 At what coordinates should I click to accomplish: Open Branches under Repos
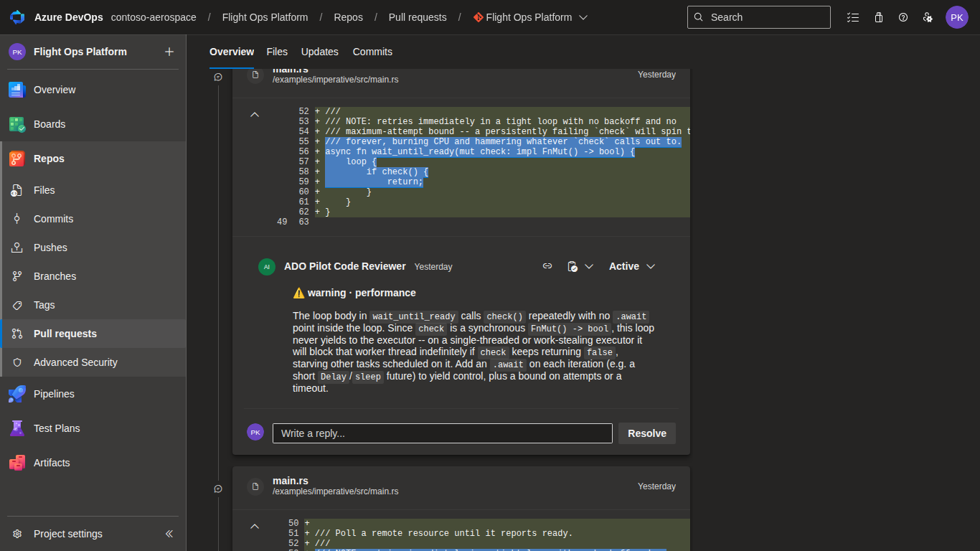[93, 276]
